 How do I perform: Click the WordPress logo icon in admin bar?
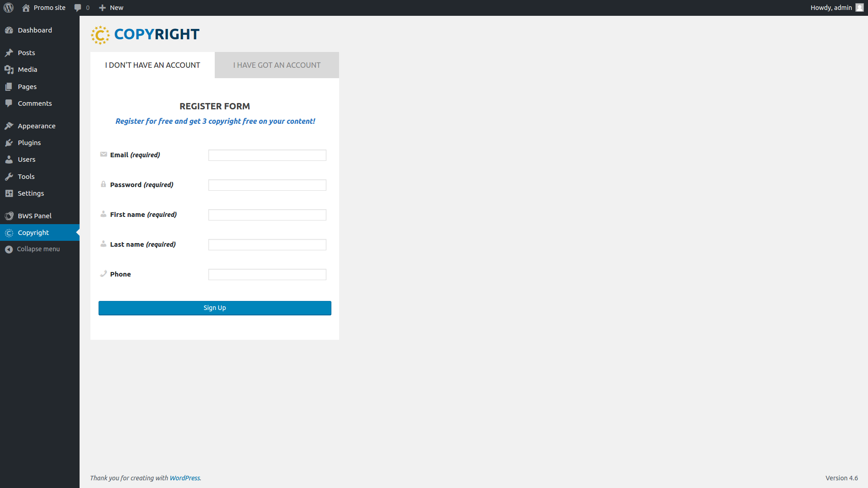tap(9, 8)
